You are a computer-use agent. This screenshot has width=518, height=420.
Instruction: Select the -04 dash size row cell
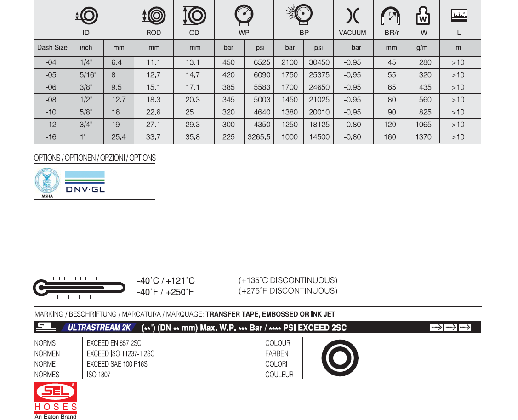pyautogui.click(x=51, y=62)
